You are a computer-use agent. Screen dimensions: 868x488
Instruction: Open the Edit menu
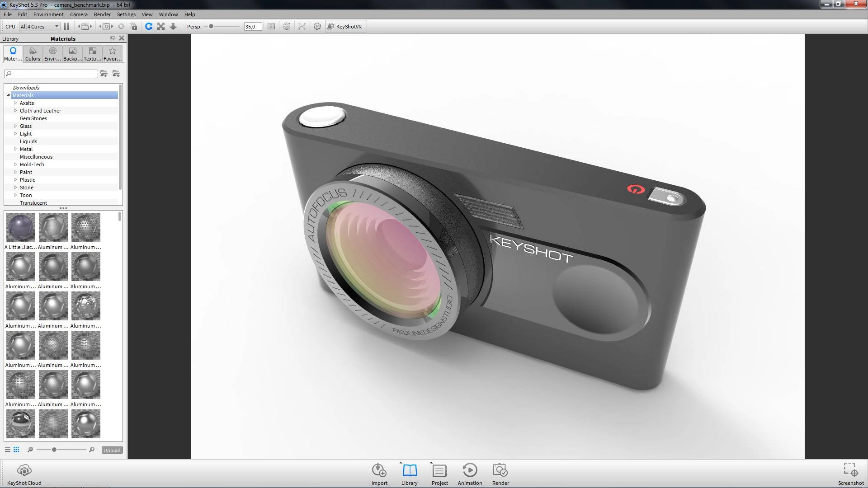[x=23, y=14]
